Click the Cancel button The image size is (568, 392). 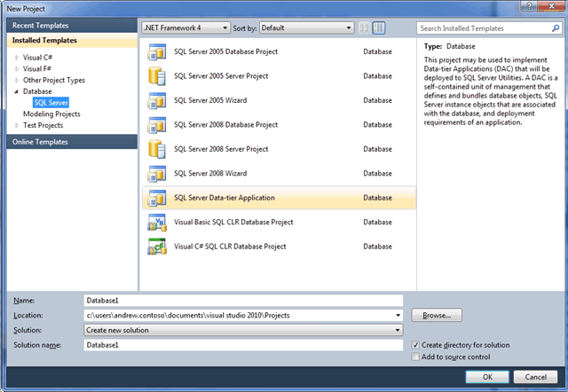[x=535, y=377]
